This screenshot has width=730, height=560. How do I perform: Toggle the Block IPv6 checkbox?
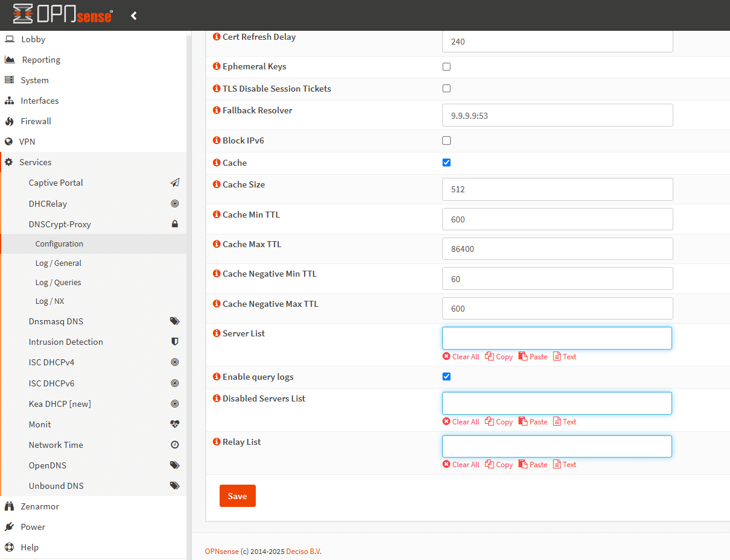446,141
